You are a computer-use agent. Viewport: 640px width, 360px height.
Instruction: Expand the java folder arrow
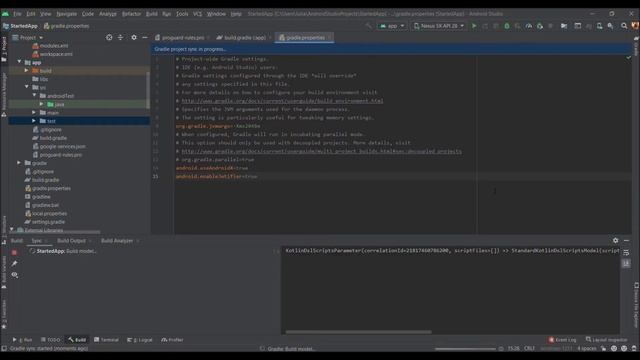42,104
